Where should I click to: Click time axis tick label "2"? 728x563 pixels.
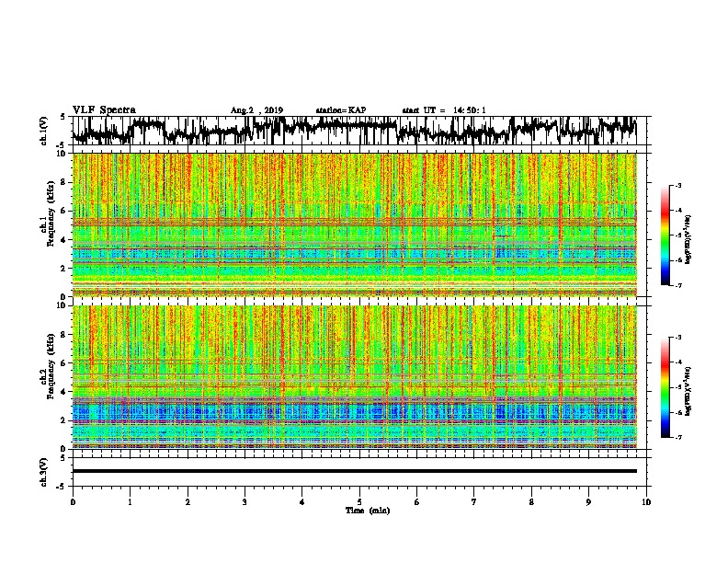[188, 502]
